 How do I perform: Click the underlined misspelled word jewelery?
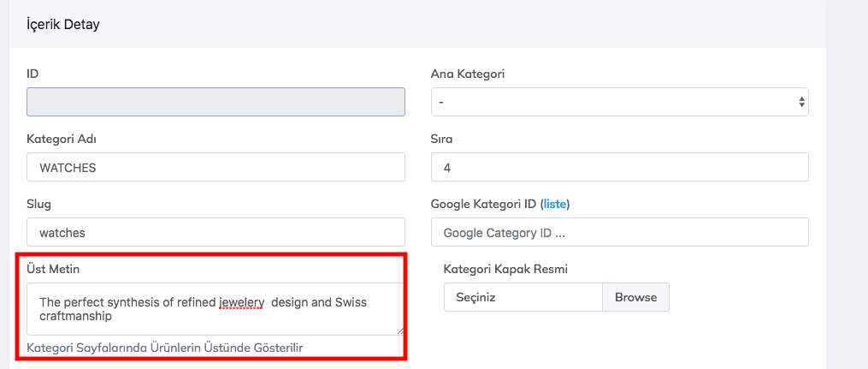[241, 302]
